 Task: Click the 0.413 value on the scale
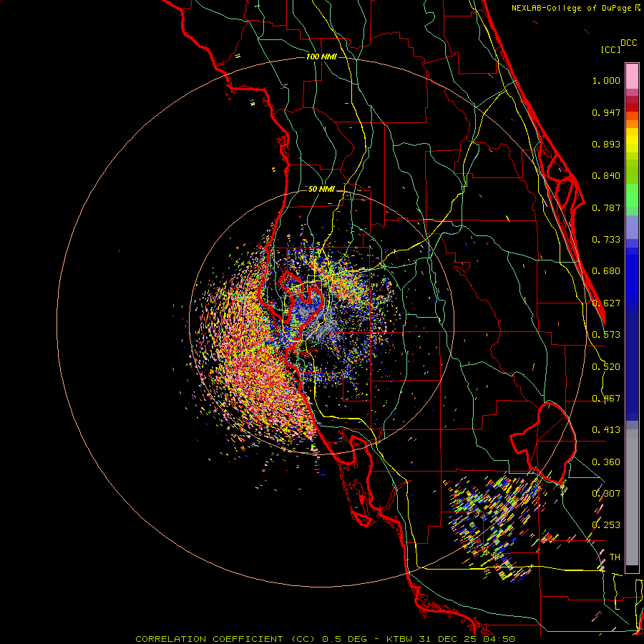click(x=606, y=430)
